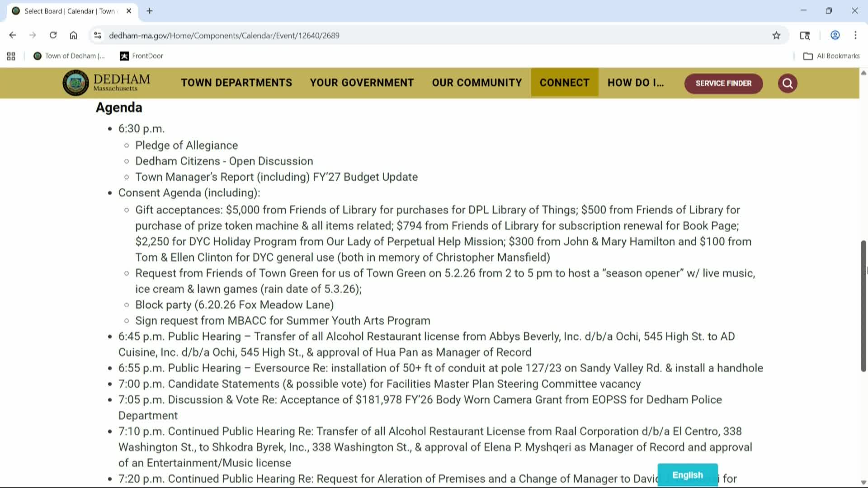Expand Your Government menu

(x=362, y=83)
